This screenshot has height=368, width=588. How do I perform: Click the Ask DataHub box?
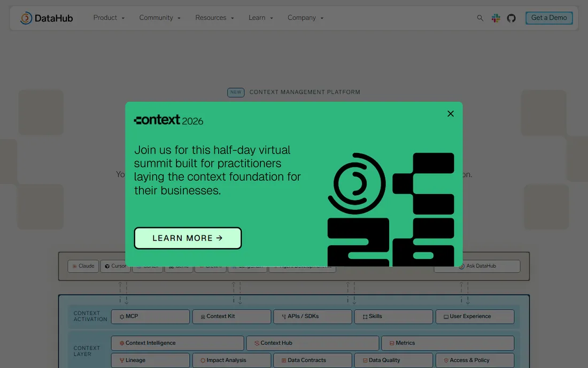click(x=477, y=266)
